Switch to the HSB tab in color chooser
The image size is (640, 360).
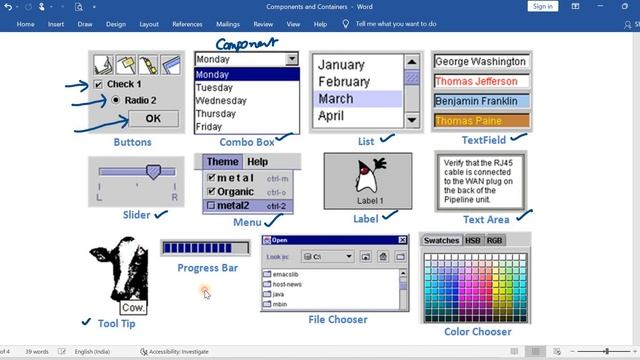click(473, 240)
